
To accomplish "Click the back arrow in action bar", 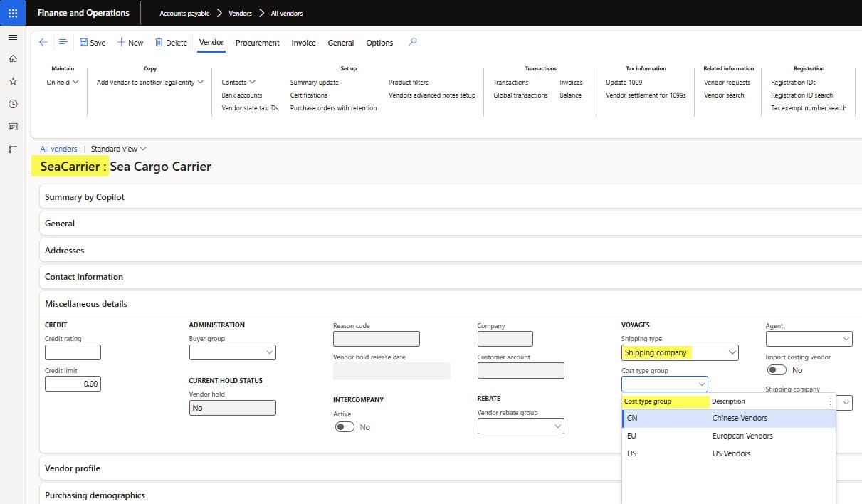I will (x=43, y=42).
